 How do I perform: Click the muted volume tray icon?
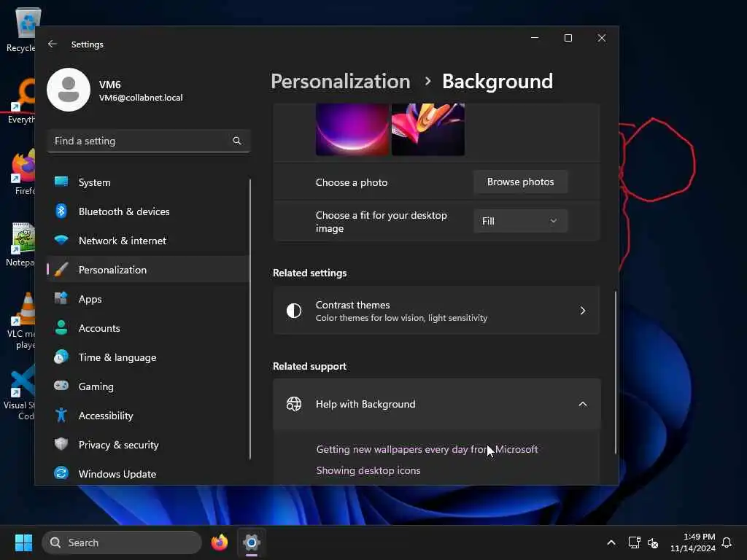click(x=653, y=542)
